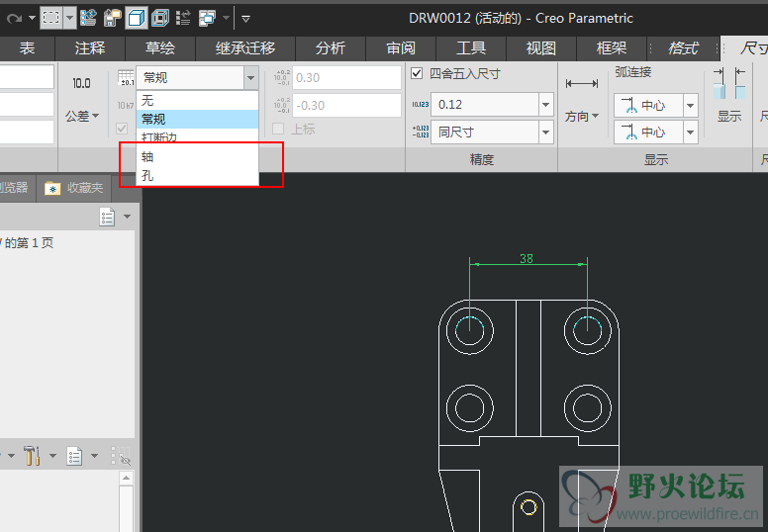Open the windows list dropdown arrow
768x532 pixels.
tap(226, 18)
